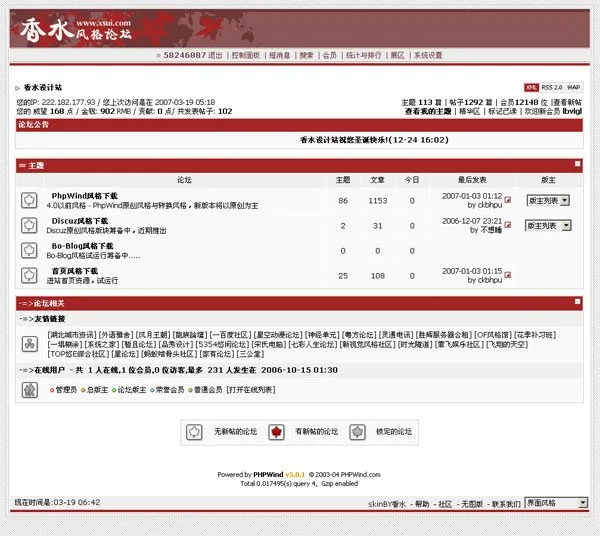Click the last-post icon in the PhpWind风格下载 row
Screen dimensions: 600x536
(508, 200)
